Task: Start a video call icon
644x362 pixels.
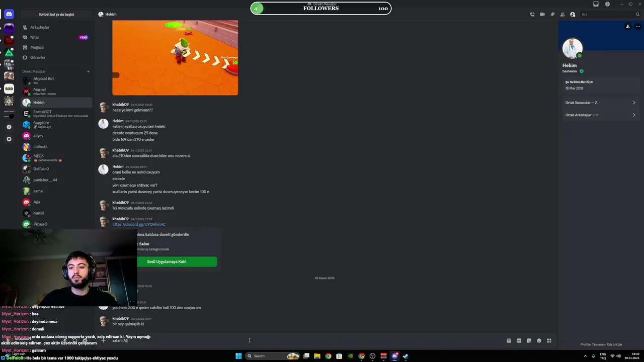Action: click(x=542, y=14)
